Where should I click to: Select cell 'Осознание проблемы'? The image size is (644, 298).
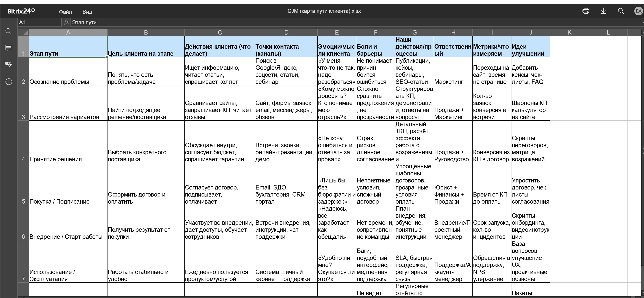click(x=68, y=72)
